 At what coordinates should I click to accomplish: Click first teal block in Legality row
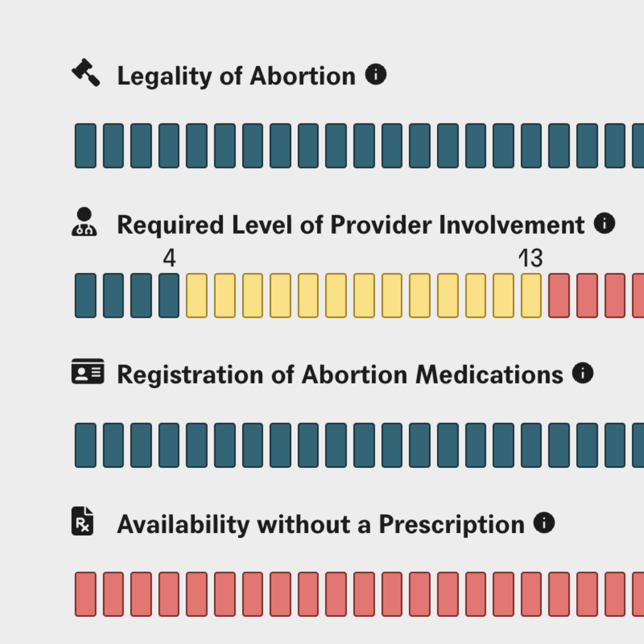tap(86, 146)
